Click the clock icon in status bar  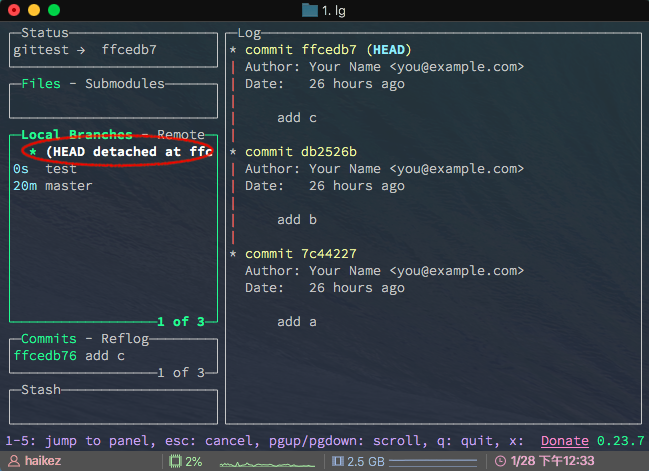(x=500, y=461)
